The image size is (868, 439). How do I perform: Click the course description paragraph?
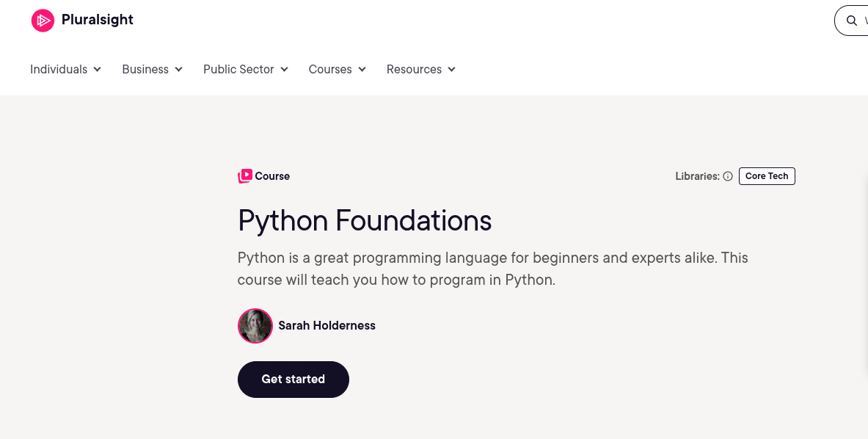[x=492, y=269]
